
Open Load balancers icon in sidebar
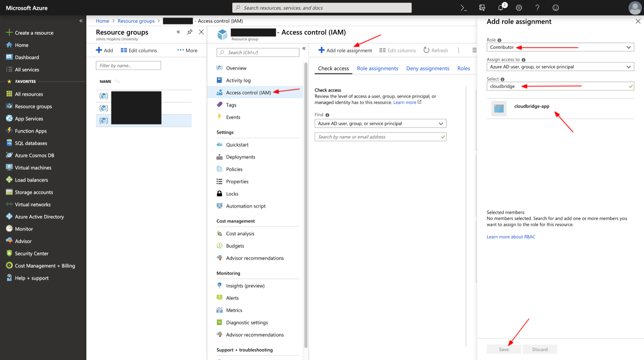[x=9, y=180]
